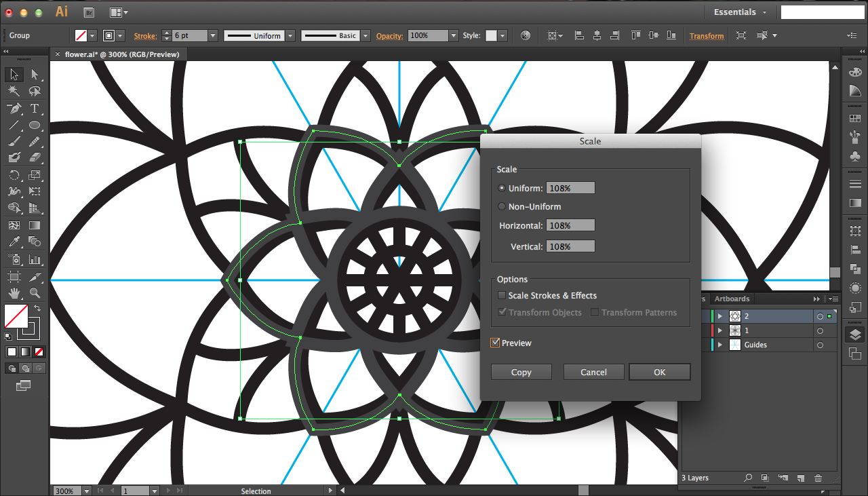This screenshot has width=868, height=496.
Task: Open Color panel from right dock
Action: 855,72
